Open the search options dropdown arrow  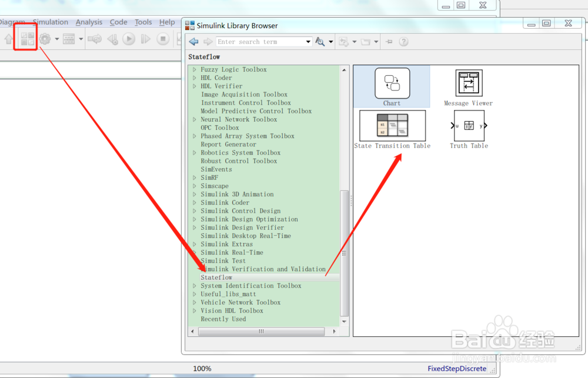click(x=330, y=42)
